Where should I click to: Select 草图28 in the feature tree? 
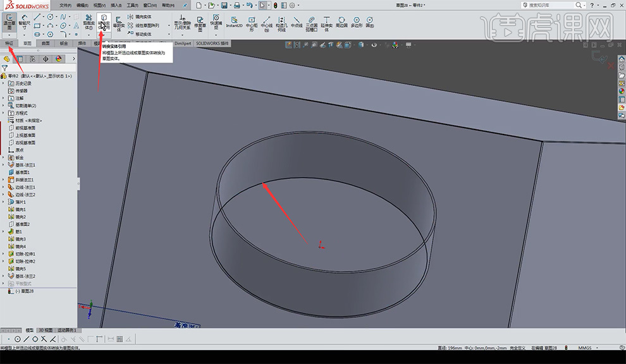click(27, 291)
